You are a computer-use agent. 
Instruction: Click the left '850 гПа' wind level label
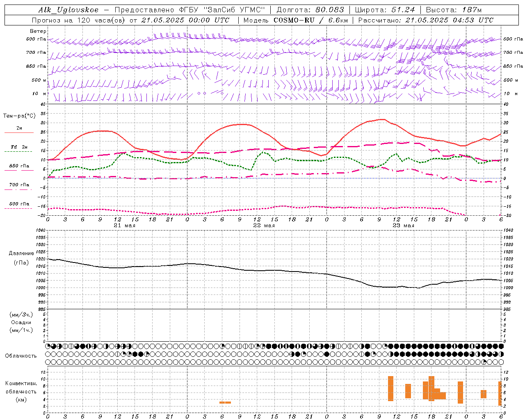(36, 66)
